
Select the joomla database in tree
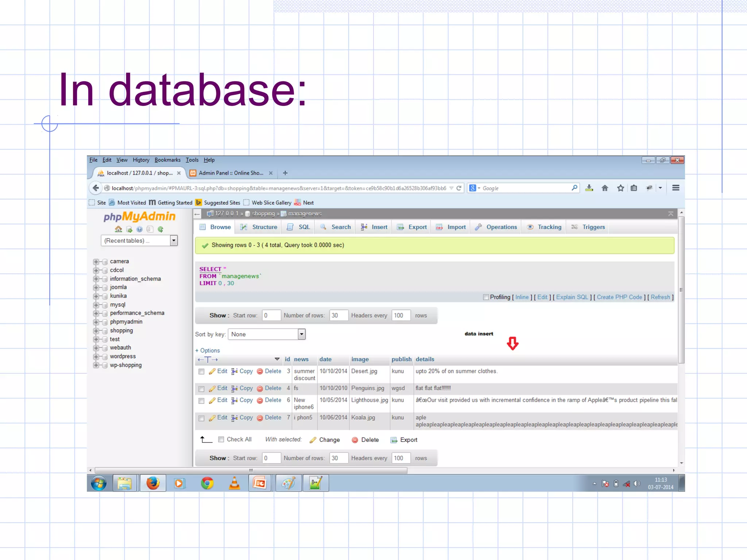[118, 287]
